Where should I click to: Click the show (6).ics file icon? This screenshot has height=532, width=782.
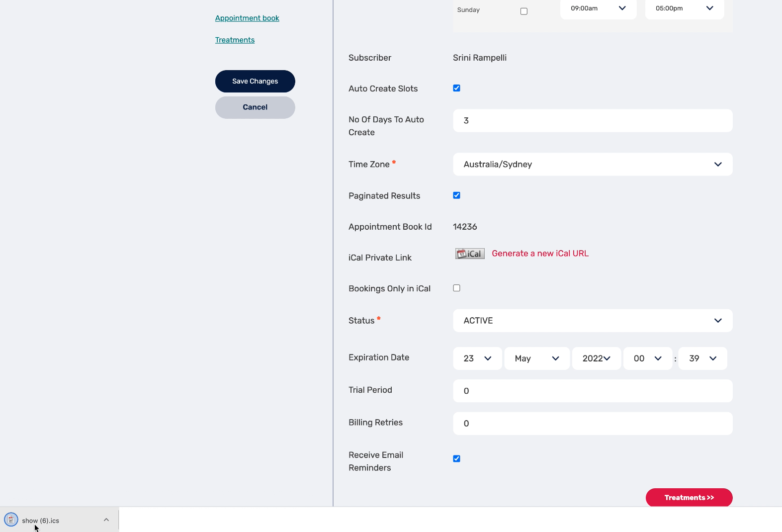[11, 520]
